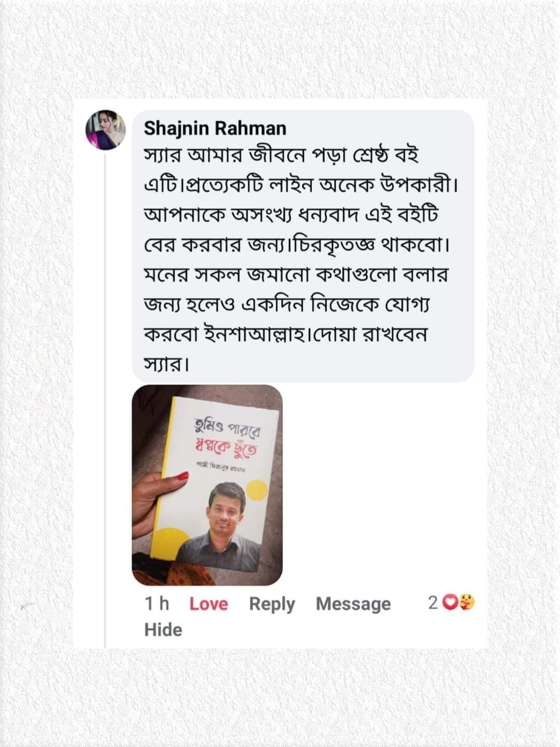Screen dimensions: 560x747
Task: Hide this comment
Action: [163, 630]
